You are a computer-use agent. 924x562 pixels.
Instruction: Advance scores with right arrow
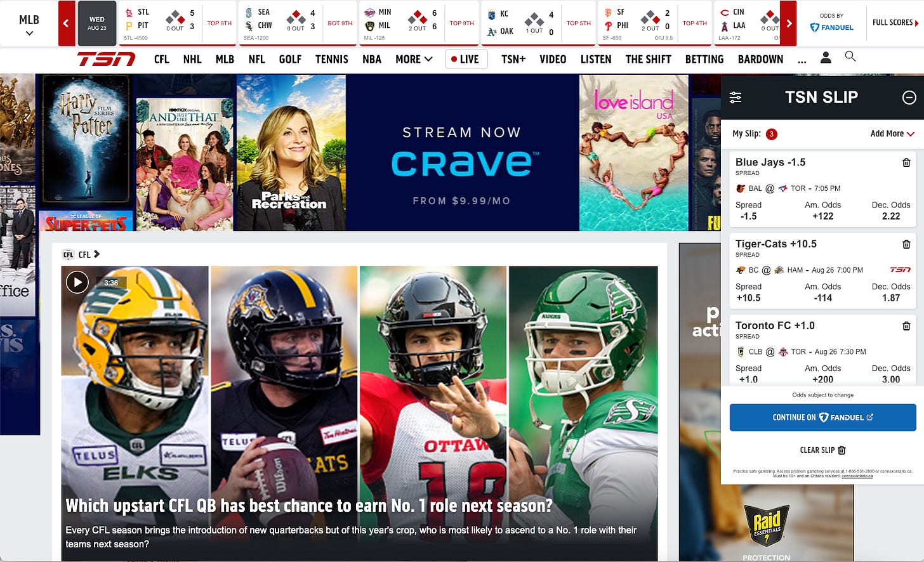(x=788, y=23)
